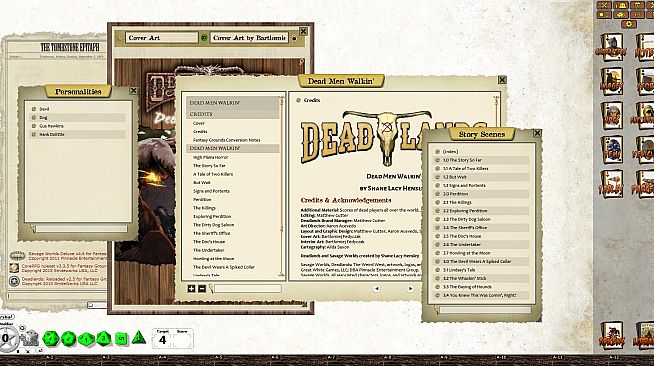Open the (Index) link icon in Story Scenes
This screenshot has width=654, height=366.
(x=438, y=152)
